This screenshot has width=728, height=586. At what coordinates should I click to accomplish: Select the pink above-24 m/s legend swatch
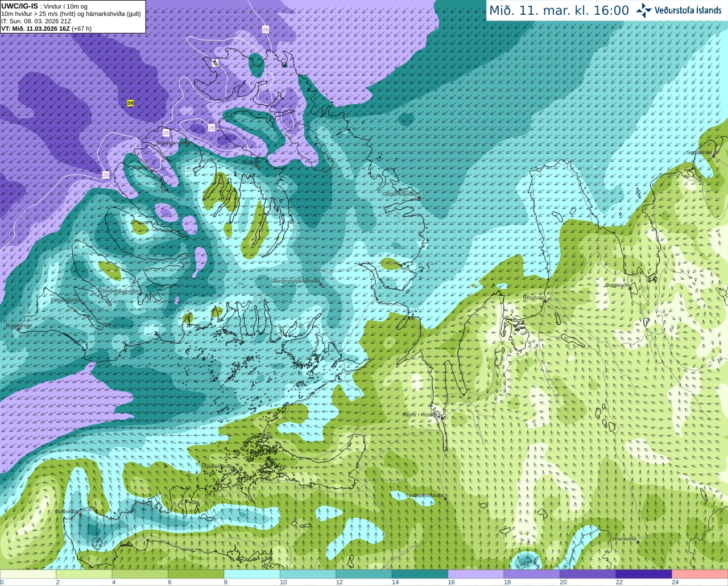pos(700,574)
